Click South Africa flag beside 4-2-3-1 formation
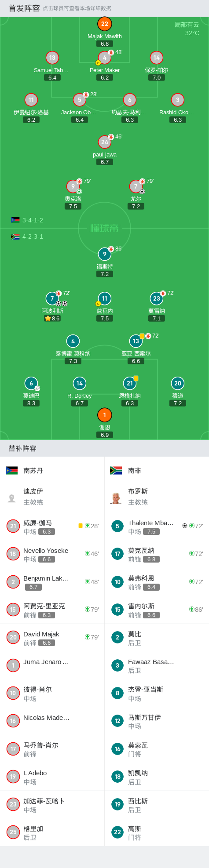This screenshot has width=209, height=868. [15, 236]
